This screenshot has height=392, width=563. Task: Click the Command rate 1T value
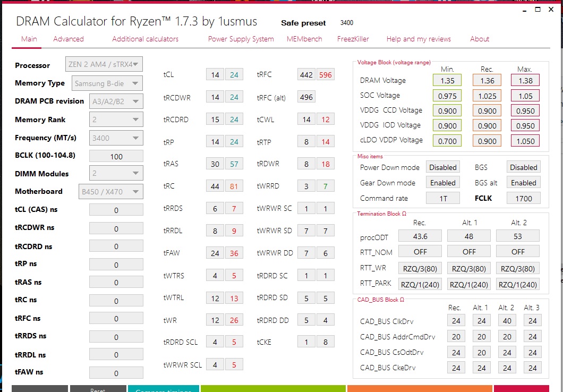[443, 198]
